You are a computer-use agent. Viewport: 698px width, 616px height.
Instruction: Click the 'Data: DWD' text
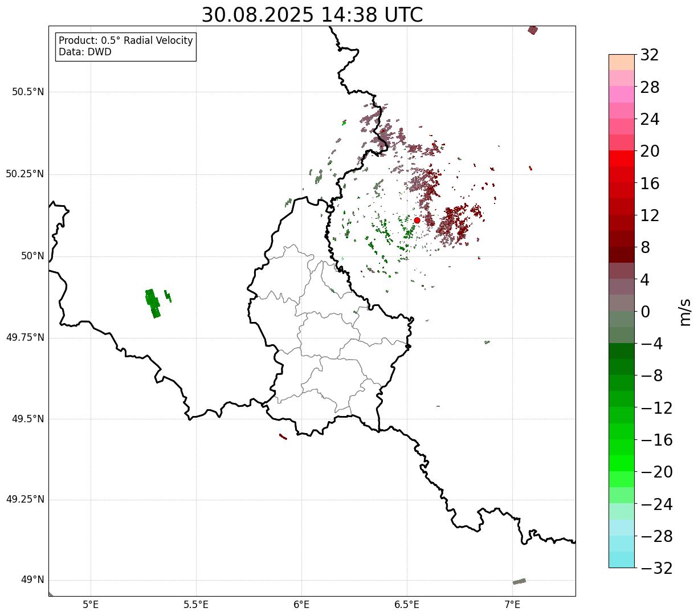pos(85,52)
